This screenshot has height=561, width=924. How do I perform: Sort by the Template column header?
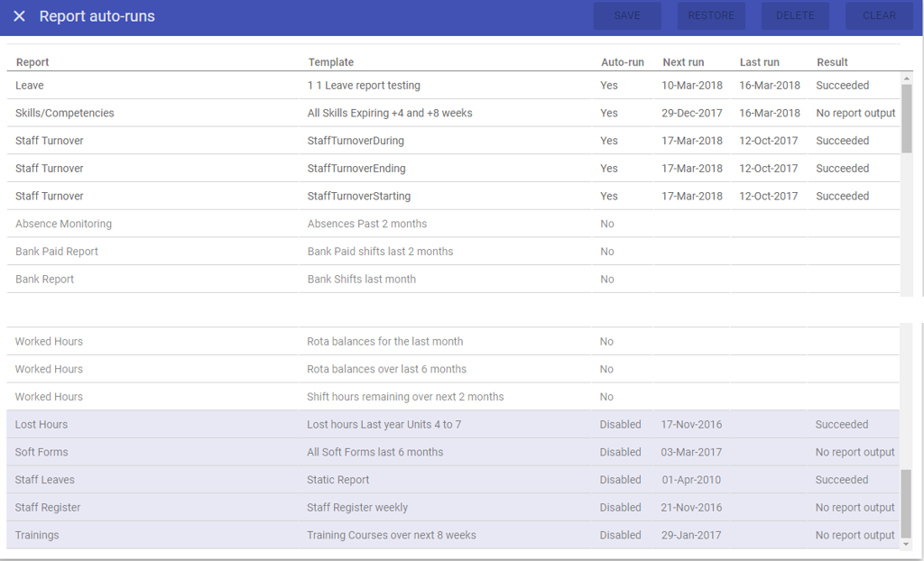331,62
